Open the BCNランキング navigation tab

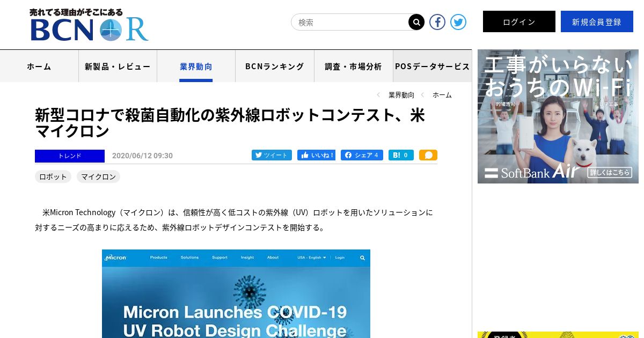(275, 66)
